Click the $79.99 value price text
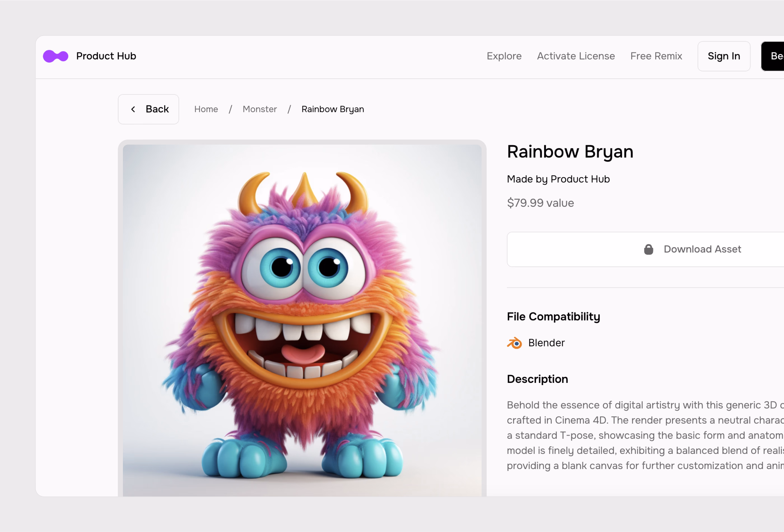The image size is (784, 532). 540,203
